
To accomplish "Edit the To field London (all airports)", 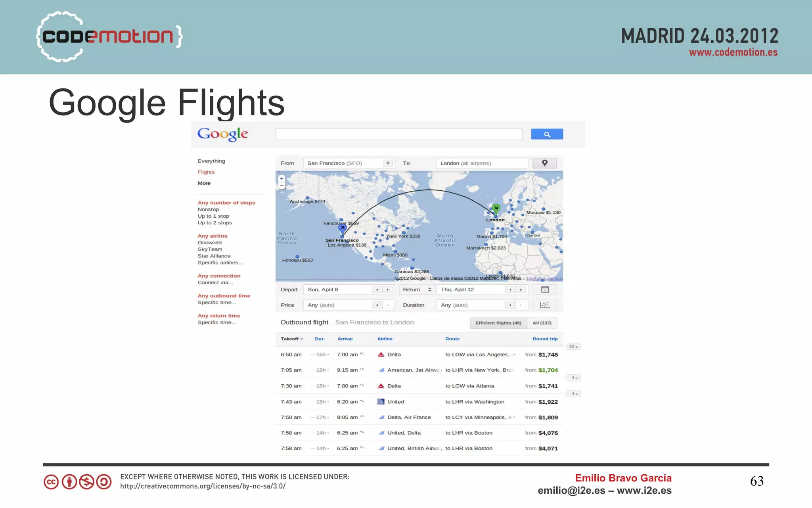I will [482, 163].
